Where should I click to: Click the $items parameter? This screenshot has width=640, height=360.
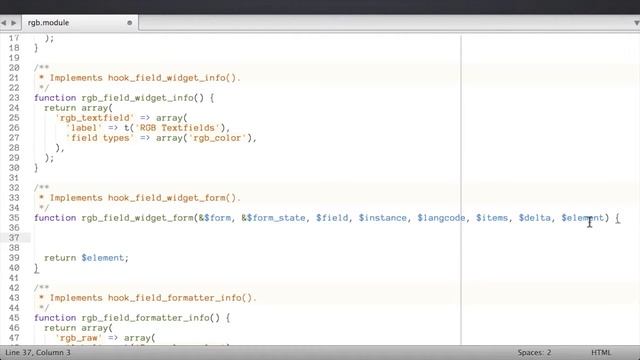click(x=492, y=218)
